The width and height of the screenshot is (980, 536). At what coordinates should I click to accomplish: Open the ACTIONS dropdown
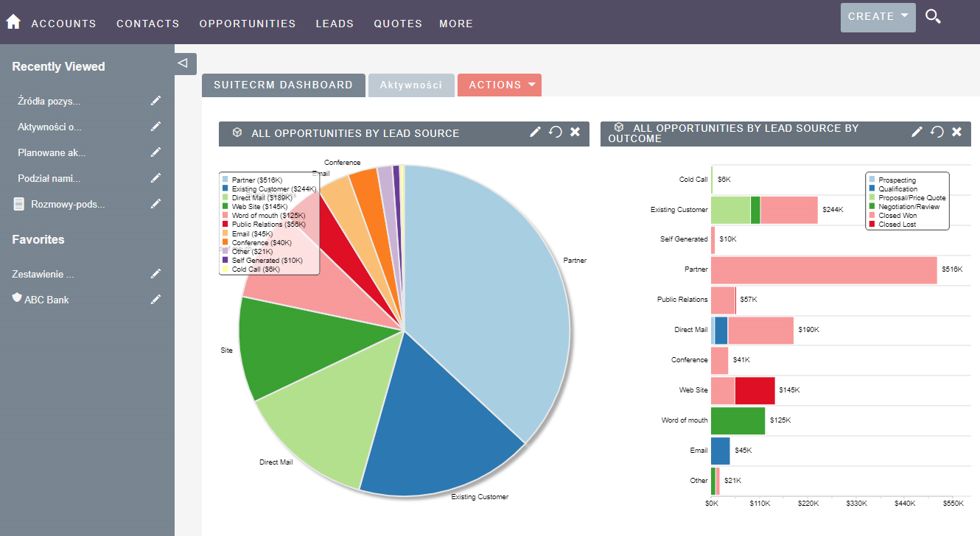499,85
